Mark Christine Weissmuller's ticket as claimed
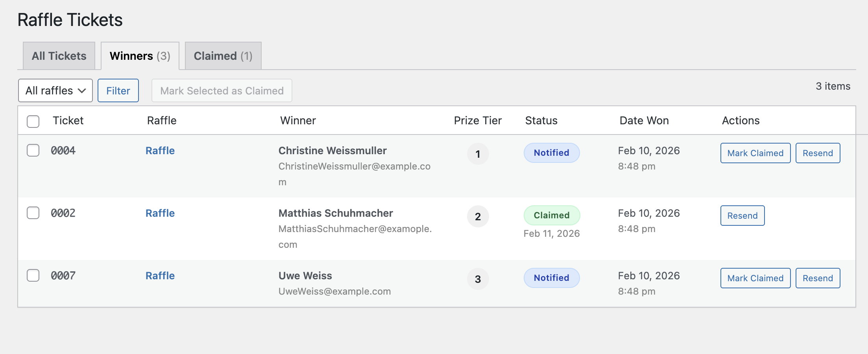Image resolution: width=868 pixels, height=354 pixels. pyautogui.click(x=755, y=153)
